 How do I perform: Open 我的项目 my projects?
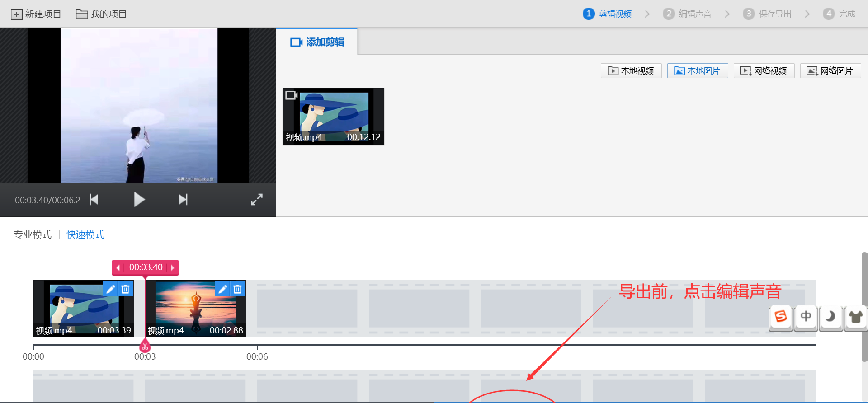[x=101, y=14]
